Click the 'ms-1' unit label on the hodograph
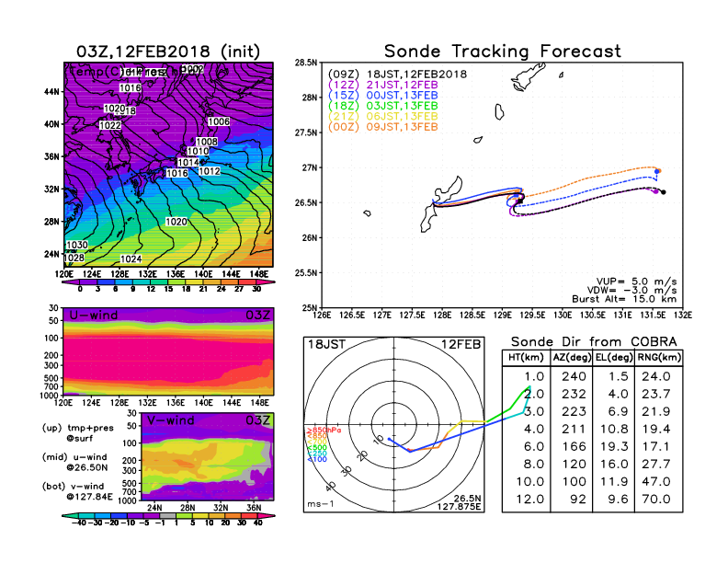 (x=321, y=504)
